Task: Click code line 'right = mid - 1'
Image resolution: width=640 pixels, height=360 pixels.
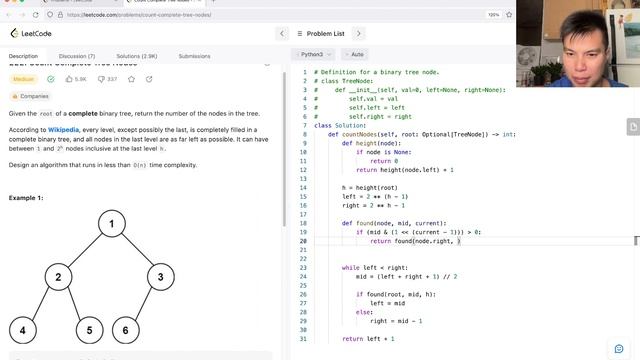Action: tap(396, 321)
